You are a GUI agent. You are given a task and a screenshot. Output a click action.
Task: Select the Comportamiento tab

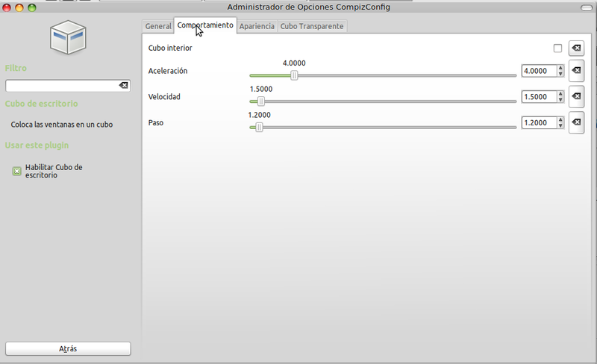coord(205,25)
